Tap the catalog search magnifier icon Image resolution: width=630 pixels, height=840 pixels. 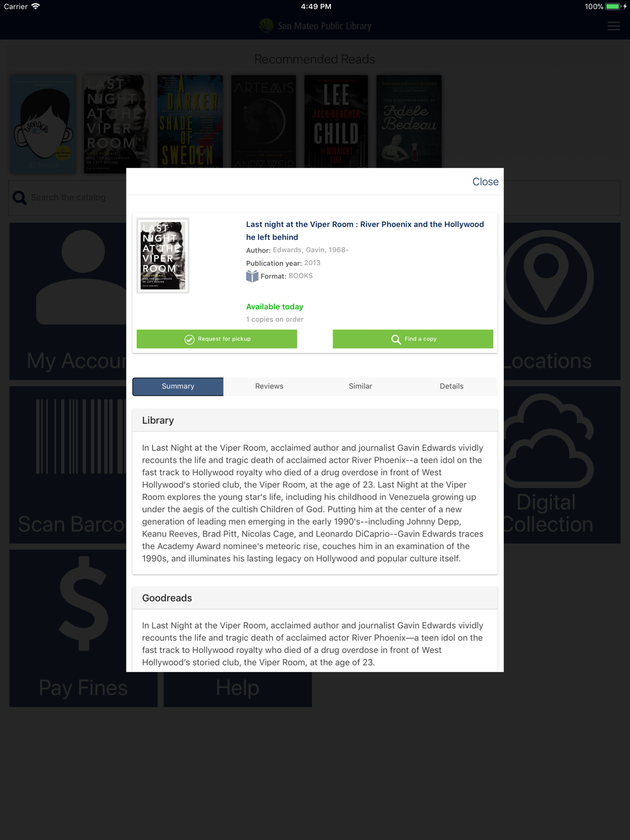20,198
